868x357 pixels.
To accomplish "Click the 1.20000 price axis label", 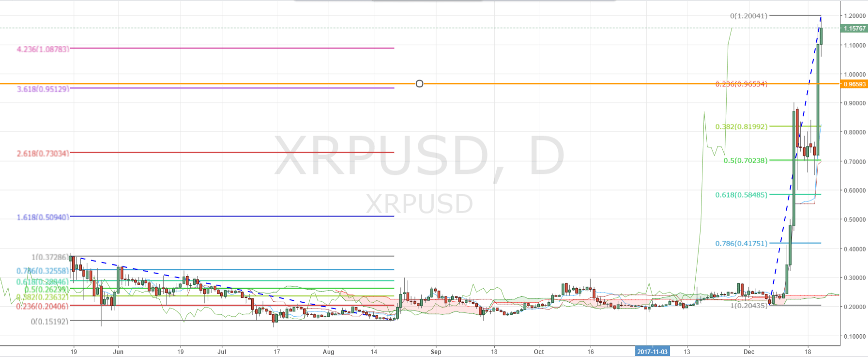I will pos(854,16).
